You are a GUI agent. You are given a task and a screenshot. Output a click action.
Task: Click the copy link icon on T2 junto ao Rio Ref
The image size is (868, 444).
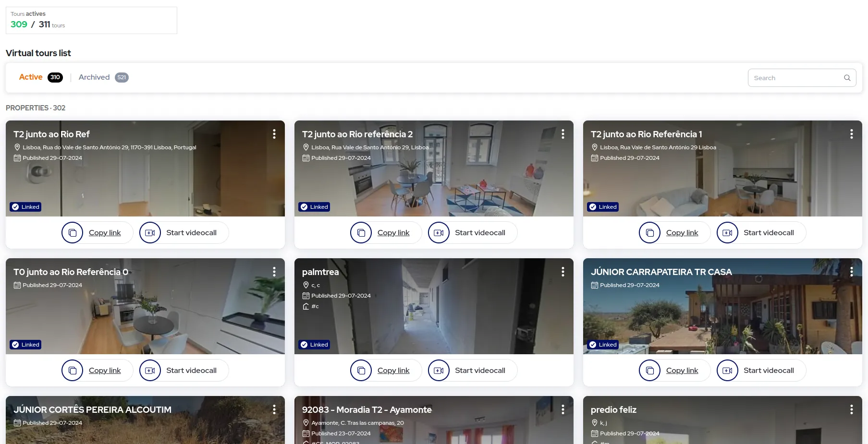73,232
